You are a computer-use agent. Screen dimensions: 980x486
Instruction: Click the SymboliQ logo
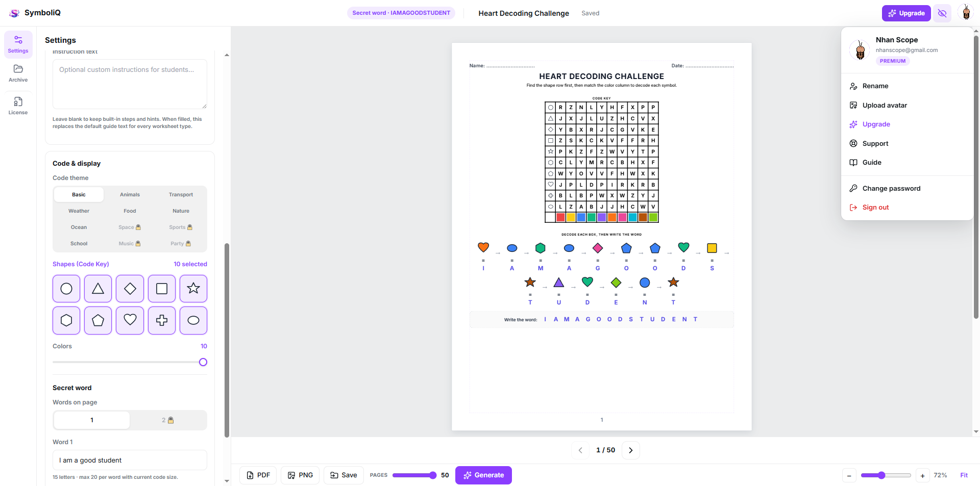35,13
